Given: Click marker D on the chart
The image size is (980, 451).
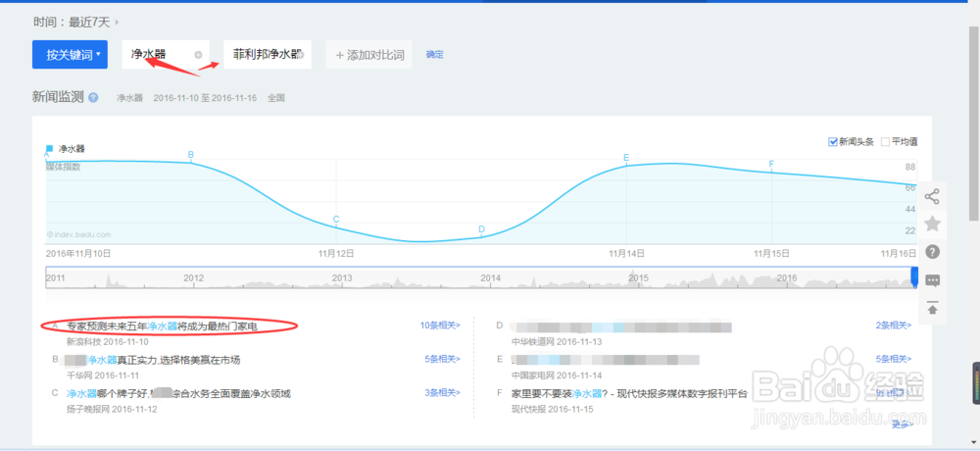Looking at the screenshot, I should click(481, 229).
